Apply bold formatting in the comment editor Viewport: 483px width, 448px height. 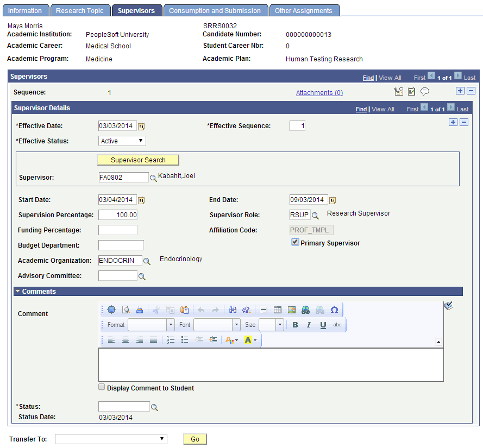tap(295, 325)
